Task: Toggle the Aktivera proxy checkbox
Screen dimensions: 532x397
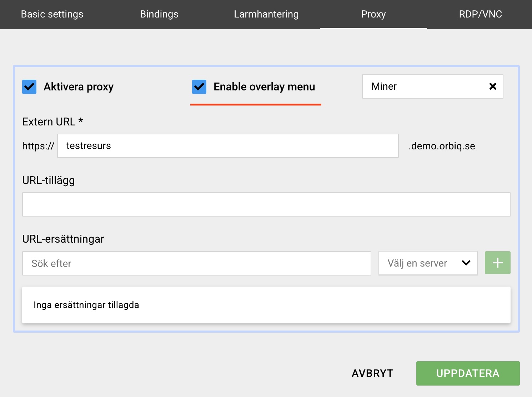Action: 29,87
